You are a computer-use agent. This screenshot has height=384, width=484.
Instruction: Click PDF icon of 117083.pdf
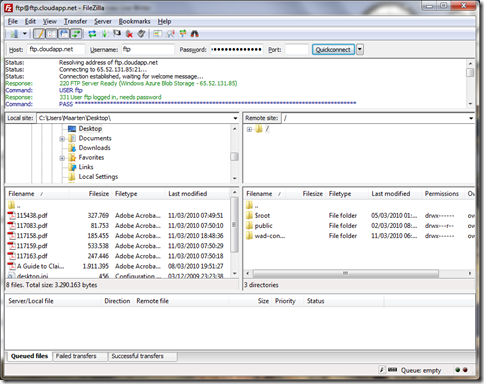tap(12, 226)
